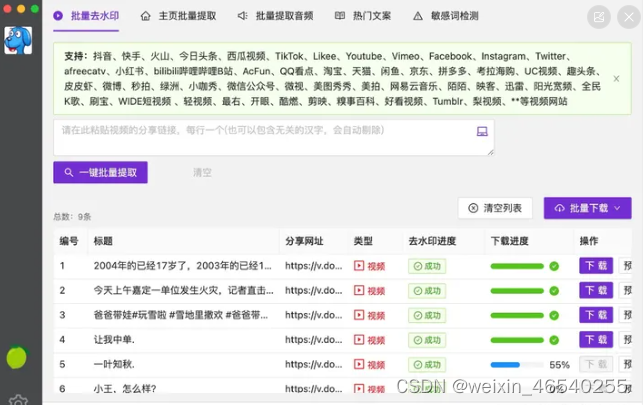
Task: Click the 成功 status badge in row 1
Action: [427, 266]
